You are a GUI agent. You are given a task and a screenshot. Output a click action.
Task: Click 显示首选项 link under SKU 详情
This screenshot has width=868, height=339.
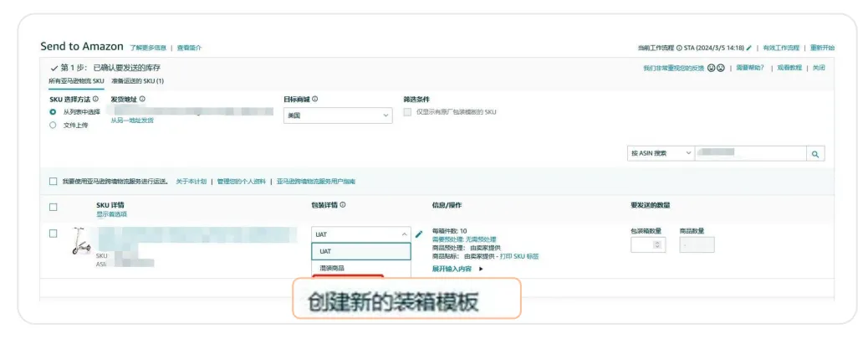111,214
